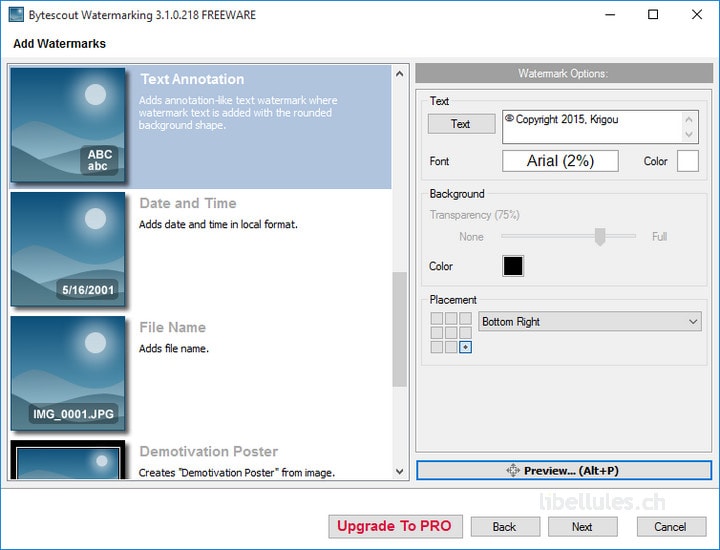Click up arrow of watermark list scrollbar
This screenshot has width=720, height=550.
399,73
